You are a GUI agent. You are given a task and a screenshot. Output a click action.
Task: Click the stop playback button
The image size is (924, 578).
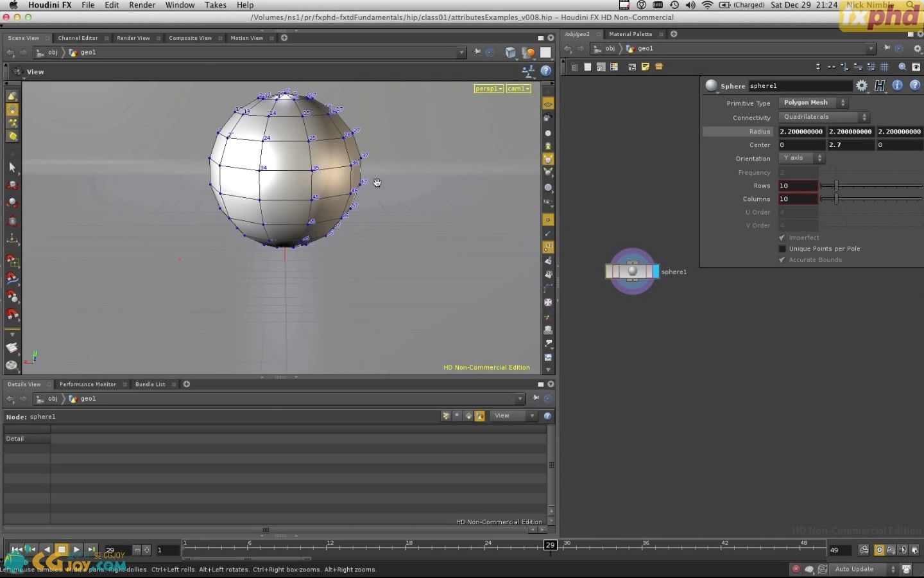pos(62,550)
